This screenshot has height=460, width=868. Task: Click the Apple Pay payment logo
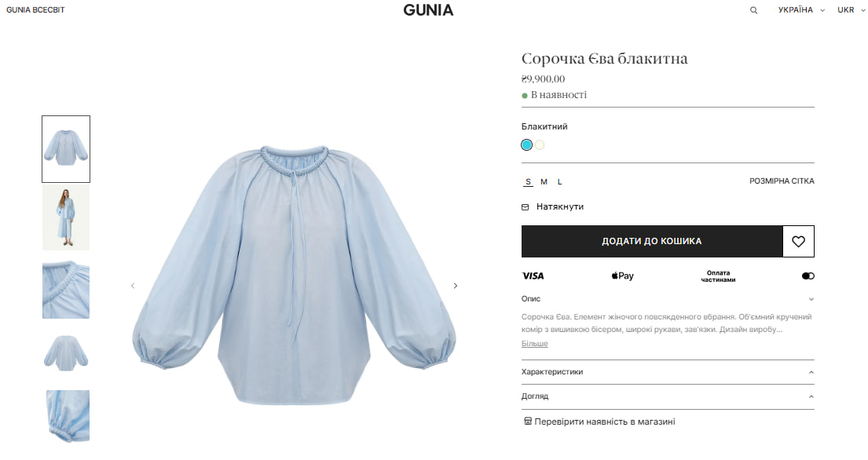point(623,276)
